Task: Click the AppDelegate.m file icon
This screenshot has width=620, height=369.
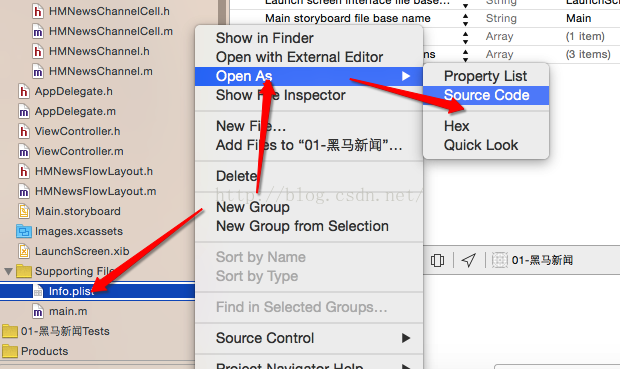Action: coord(24,112)
